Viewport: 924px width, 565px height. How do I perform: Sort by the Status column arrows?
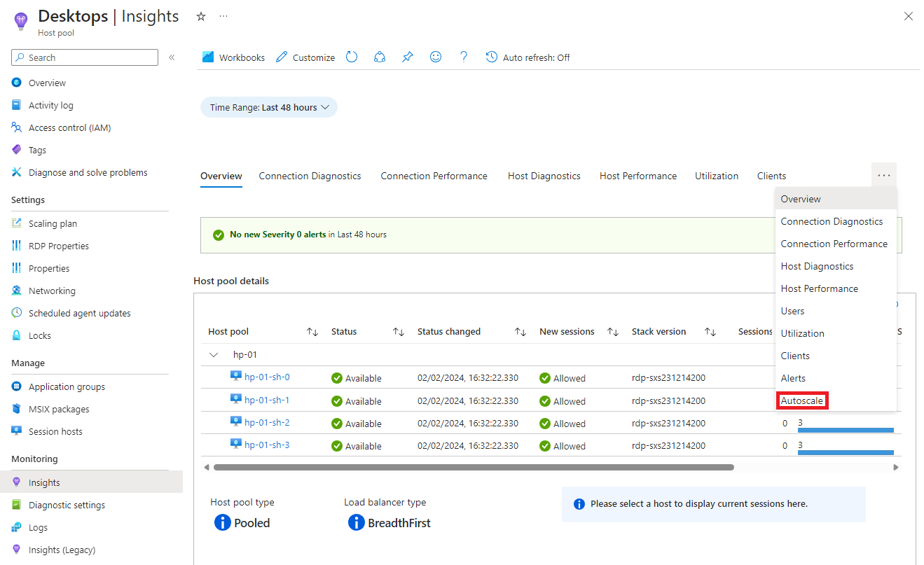[398, 332]
